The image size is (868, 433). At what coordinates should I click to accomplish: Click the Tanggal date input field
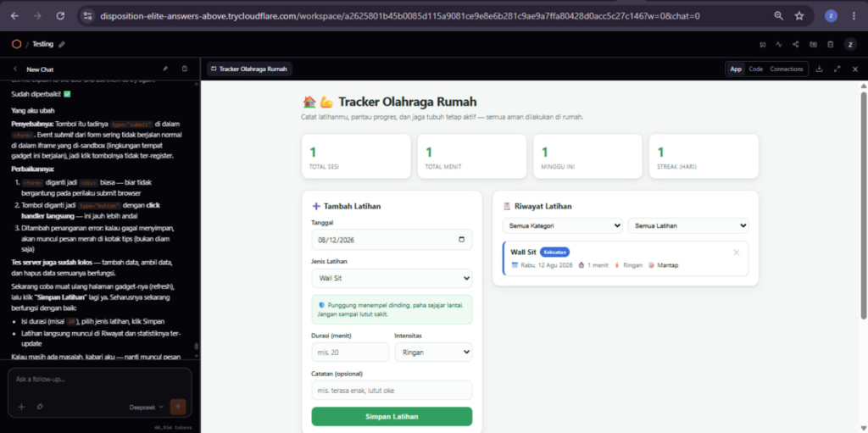click(x=392, y=240)
